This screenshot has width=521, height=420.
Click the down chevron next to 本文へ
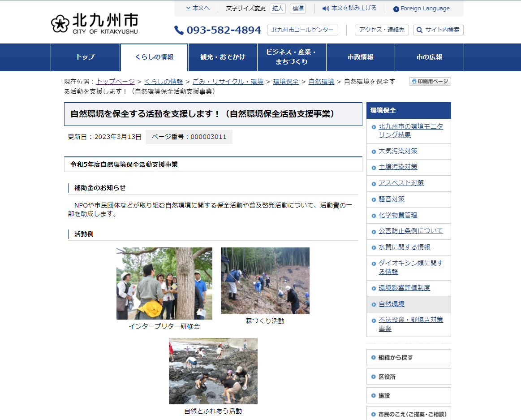(188, 9)
